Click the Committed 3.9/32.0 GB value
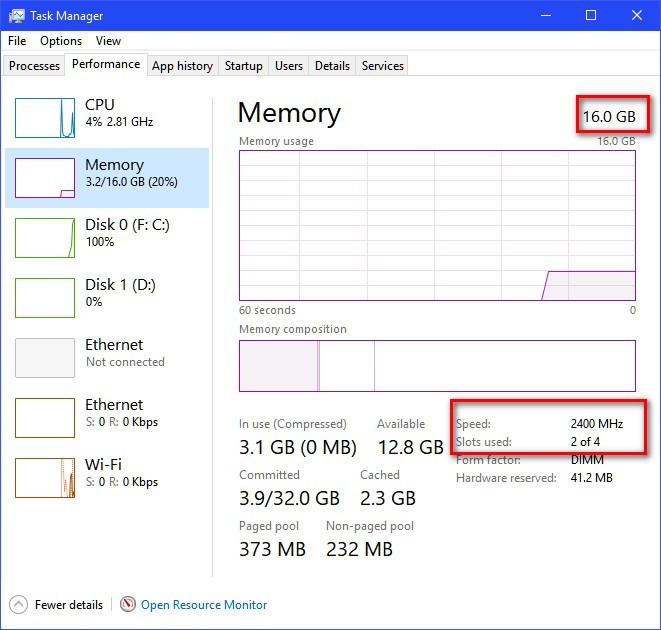The image size is (661, 630). coord(289,498)
